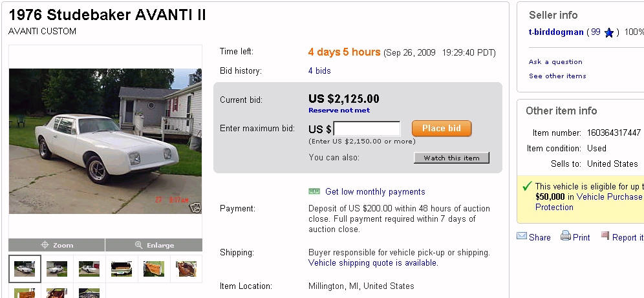Click the maximum bid input field
The height and width of the screenshot is (298, 644).
(x=367, y=129)
